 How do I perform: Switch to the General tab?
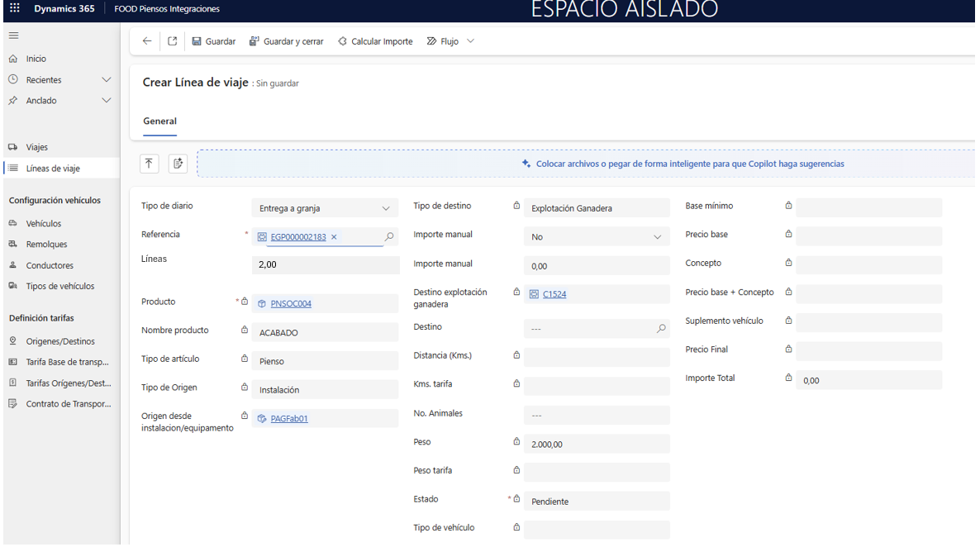coord(159,121)
